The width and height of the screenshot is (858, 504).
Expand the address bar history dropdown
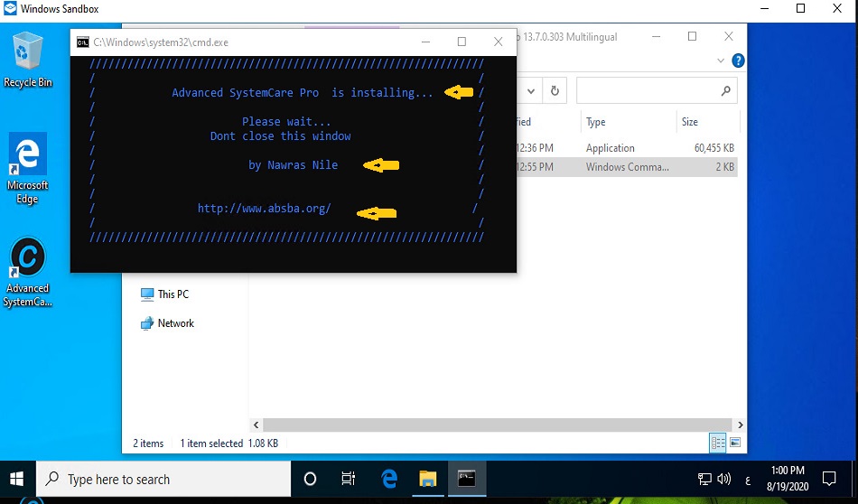[530, 90]
